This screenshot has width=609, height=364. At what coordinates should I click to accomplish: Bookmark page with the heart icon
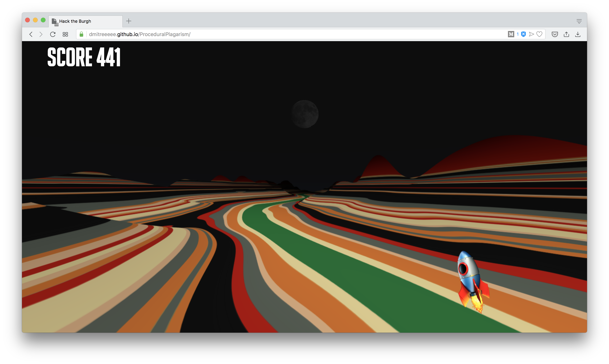539,34
